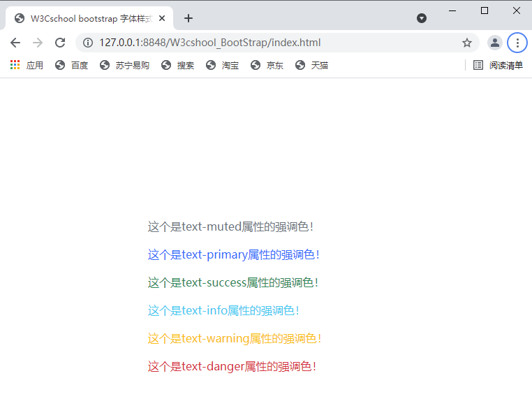Select the W3Cschool bootstrap tab
532x413 pixels.
pyautogui.click(x=84, y=18)
